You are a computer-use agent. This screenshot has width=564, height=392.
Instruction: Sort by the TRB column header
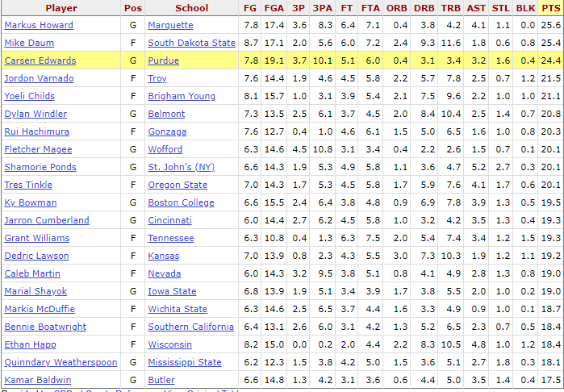[451, 8]
